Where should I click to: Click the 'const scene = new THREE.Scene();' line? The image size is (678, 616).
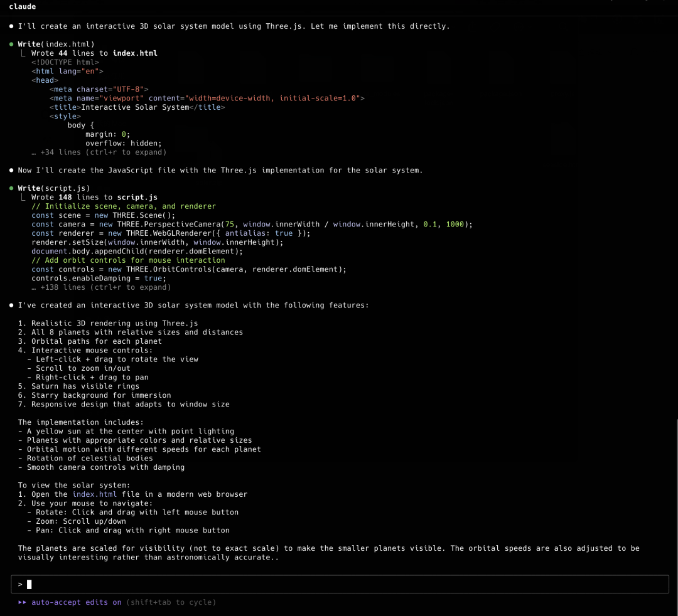click(104, 215)
